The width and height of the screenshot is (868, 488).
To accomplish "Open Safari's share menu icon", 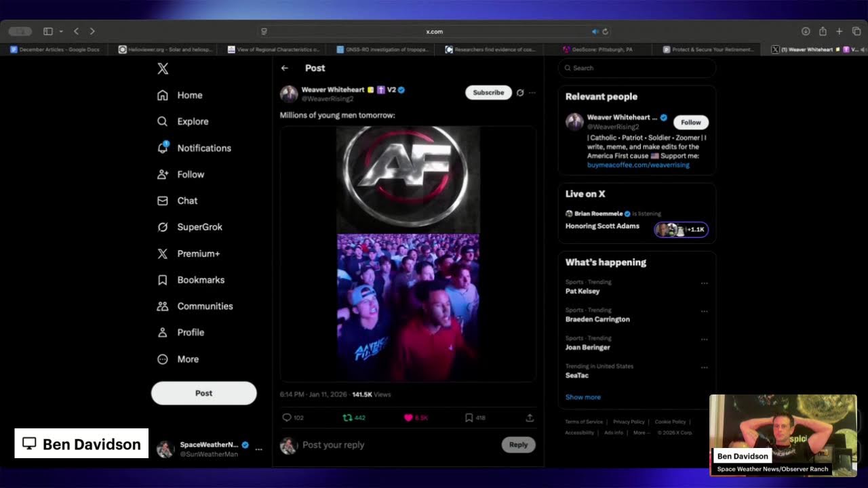I will click(x=823, y=32).
